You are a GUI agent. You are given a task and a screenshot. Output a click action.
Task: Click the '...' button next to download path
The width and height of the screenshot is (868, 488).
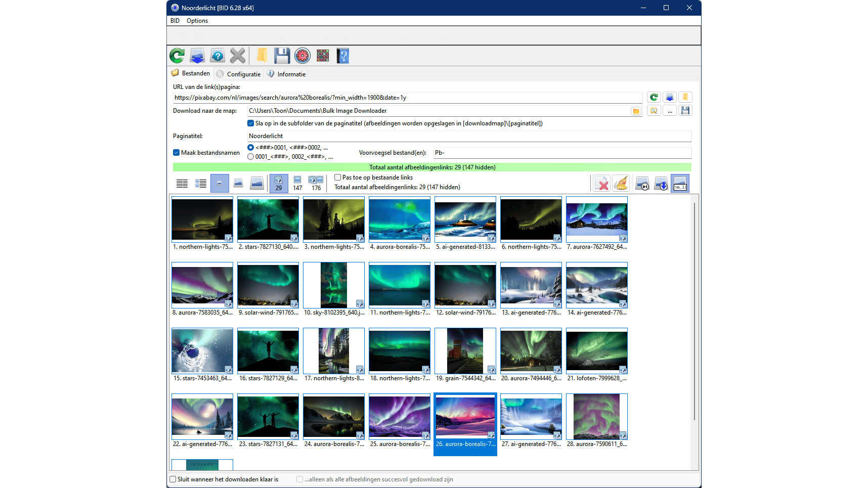tap(670, 111)
